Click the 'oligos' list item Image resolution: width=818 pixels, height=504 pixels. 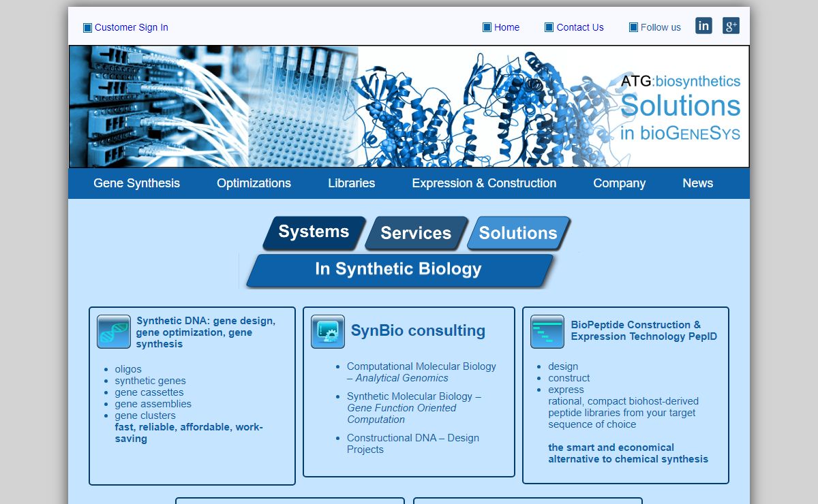click(x=128, y=369)
